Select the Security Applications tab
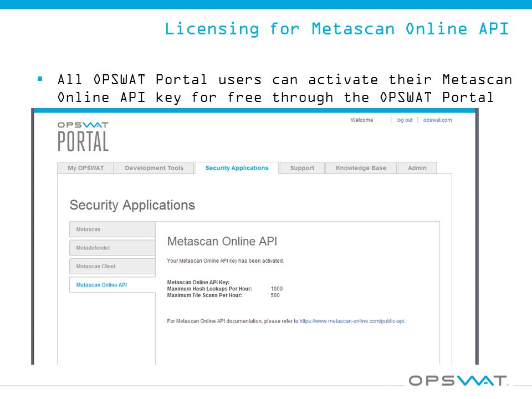The image size is (532, 399). pyautogui.click(x=237, y=168)
